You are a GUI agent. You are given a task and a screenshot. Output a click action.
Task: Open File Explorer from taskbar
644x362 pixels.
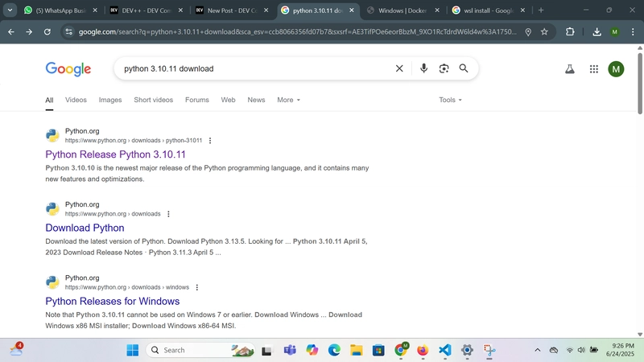pyautogui.click(x=356, y=350)
